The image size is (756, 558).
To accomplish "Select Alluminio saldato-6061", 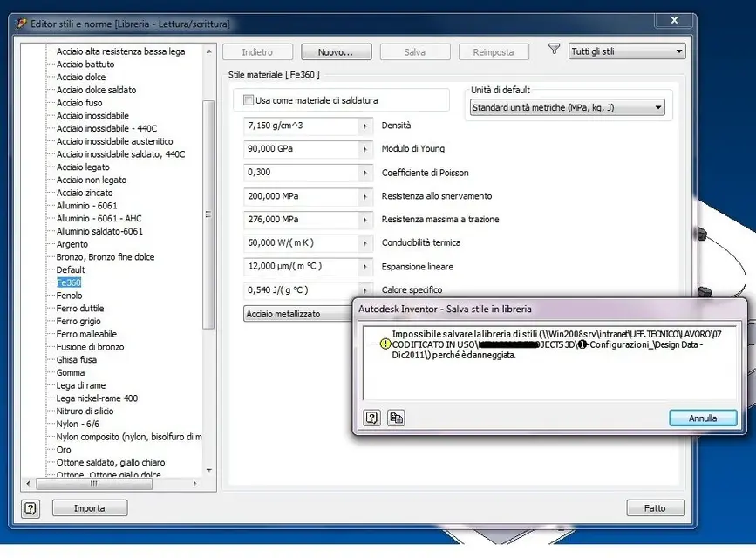I will [99, 232].
